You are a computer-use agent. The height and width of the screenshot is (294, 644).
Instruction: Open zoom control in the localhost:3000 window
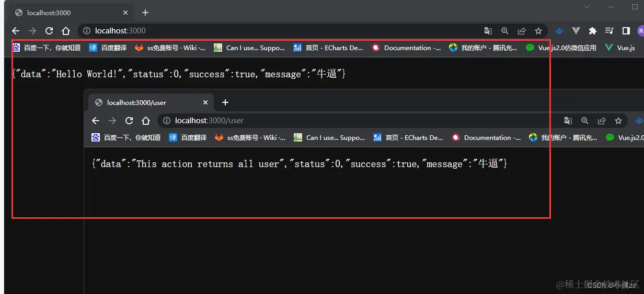tap(505, 31)
